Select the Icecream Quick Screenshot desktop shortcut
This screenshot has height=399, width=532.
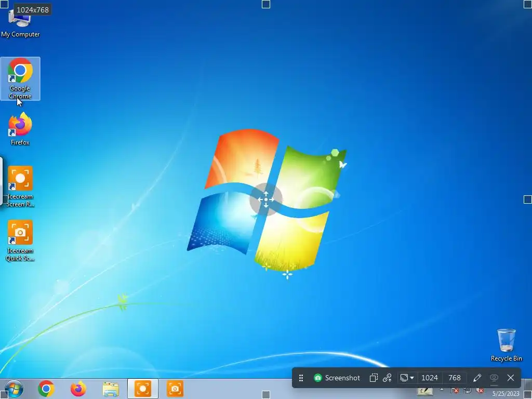coord(20,241)
